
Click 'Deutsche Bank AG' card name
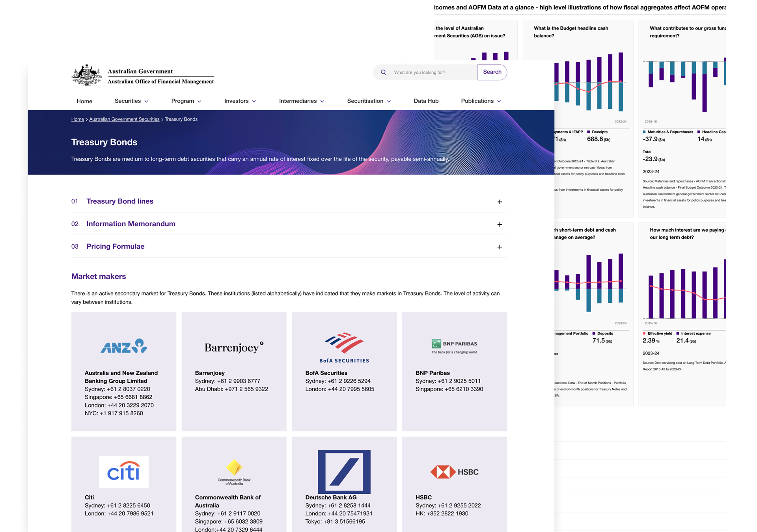tap(331, 497)
